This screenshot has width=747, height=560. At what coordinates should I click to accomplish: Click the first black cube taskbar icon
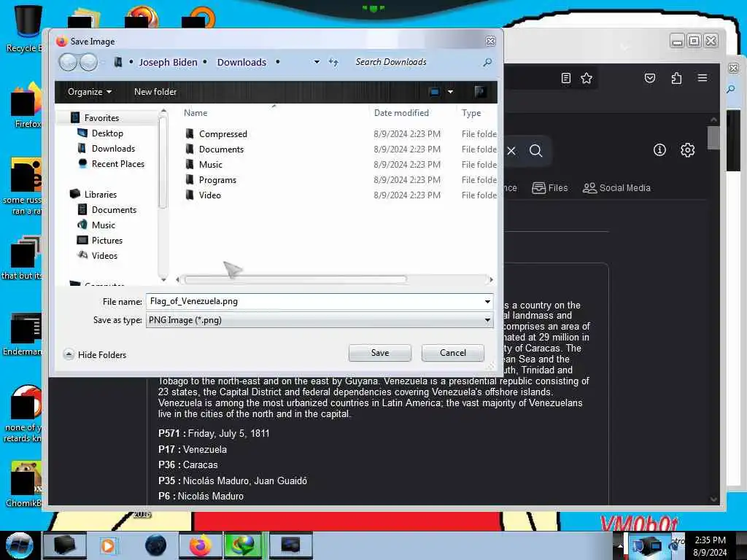pos(64,545)
